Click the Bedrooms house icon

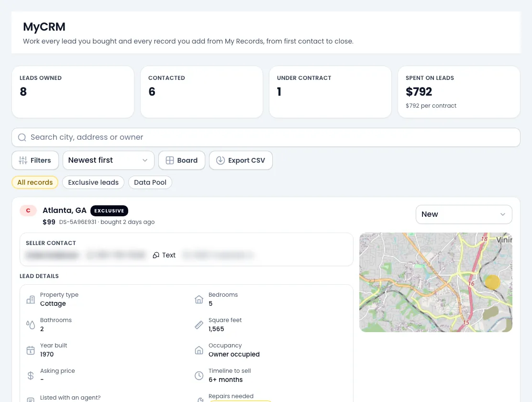coord(199,299)
